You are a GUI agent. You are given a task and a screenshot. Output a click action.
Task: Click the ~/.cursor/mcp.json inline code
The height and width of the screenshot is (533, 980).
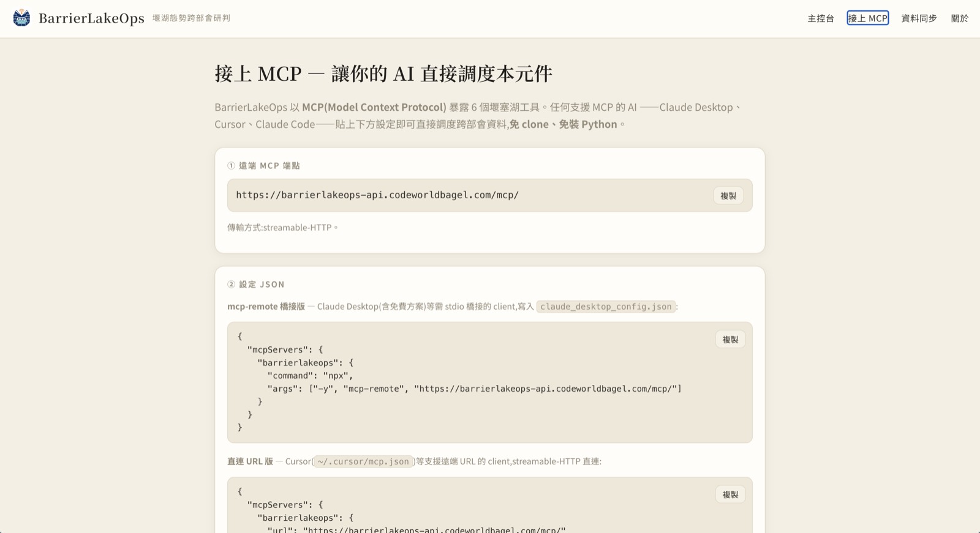click(363, 461)
